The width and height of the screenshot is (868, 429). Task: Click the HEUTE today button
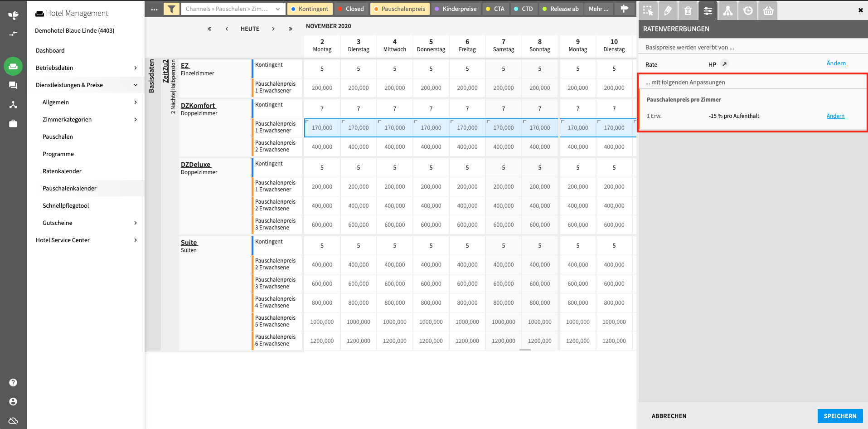[250, 29]
